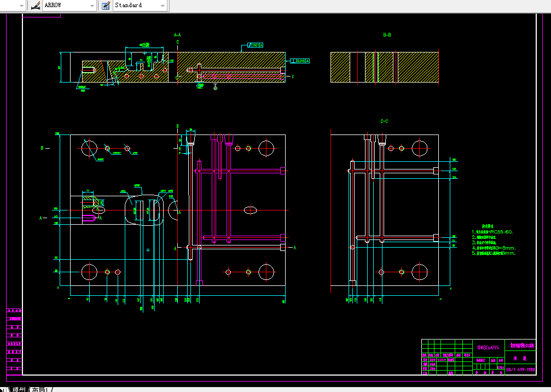
Task: Switch to the 布局1 layout tab
Action: click(40, 390)
